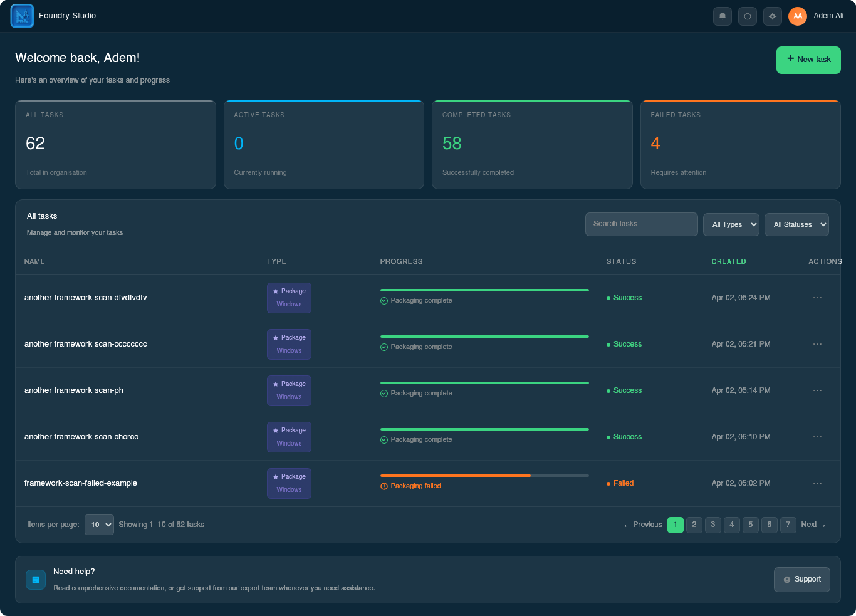
Task: Click the Package Windows badge for scan-ph
Action: (x=289, y=390)
